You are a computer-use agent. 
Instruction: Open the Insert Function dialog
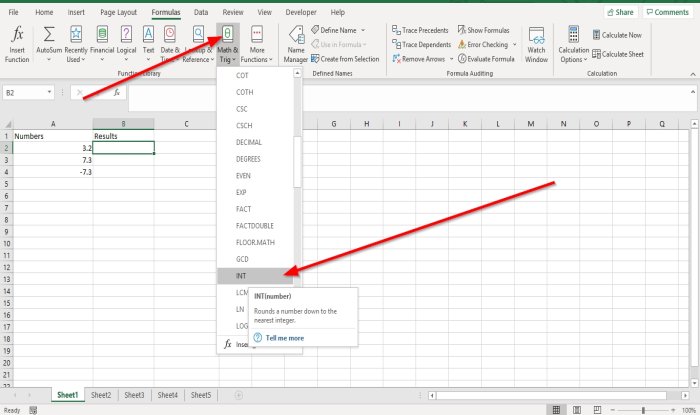[17, 44]
